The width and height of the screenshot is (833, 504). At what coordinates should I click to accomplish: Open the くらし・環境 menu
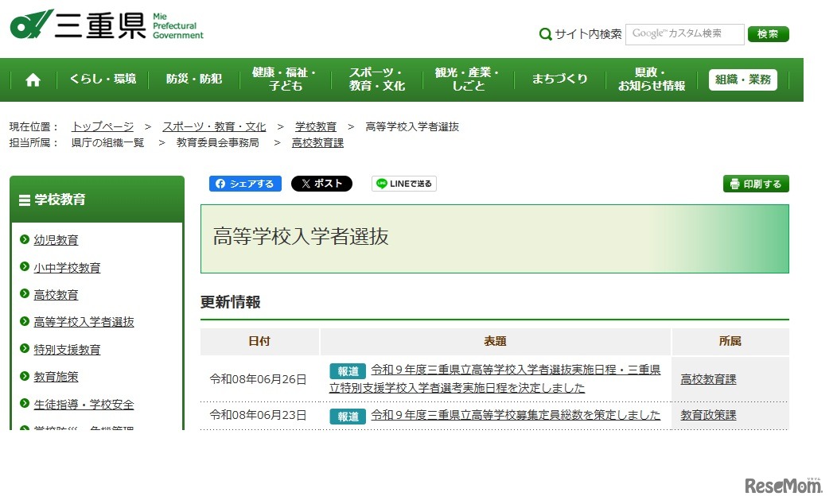103,79
